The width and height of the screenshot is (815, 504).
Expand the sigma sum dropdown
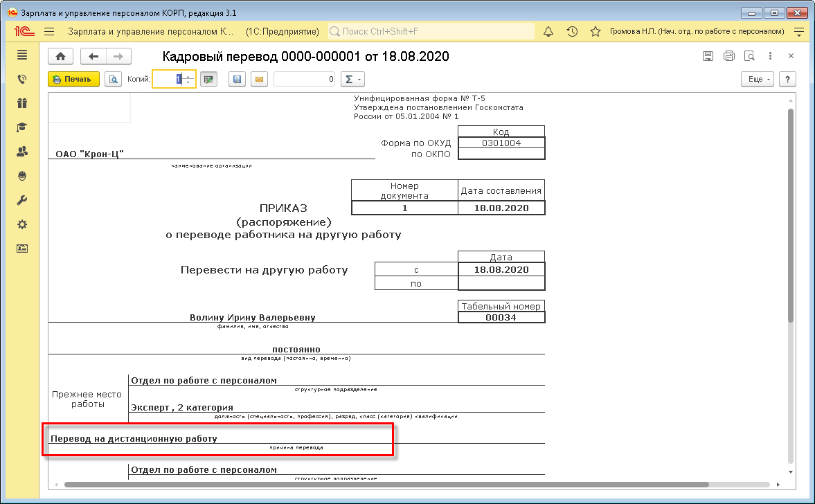[x=354, y=79]
